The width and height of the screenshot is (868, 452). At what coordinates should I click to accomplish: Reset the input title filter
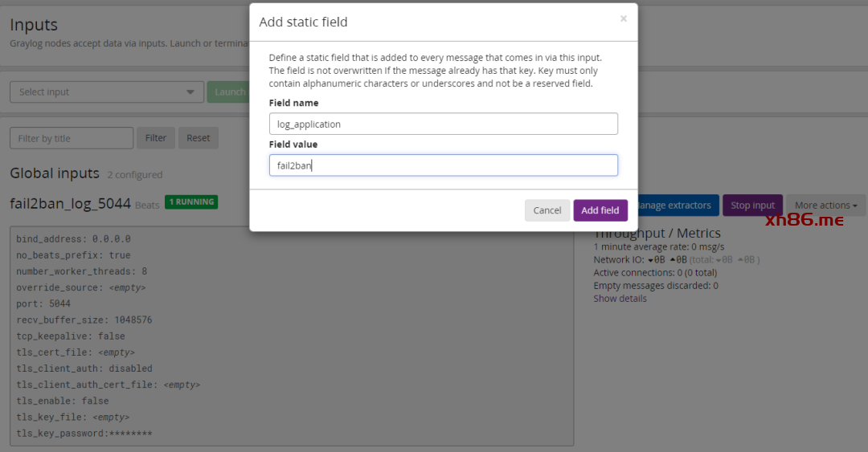(x=198, y=138)
